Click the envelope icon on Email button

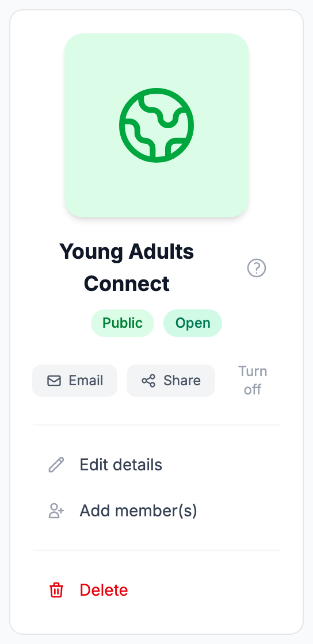pos(54,381)
